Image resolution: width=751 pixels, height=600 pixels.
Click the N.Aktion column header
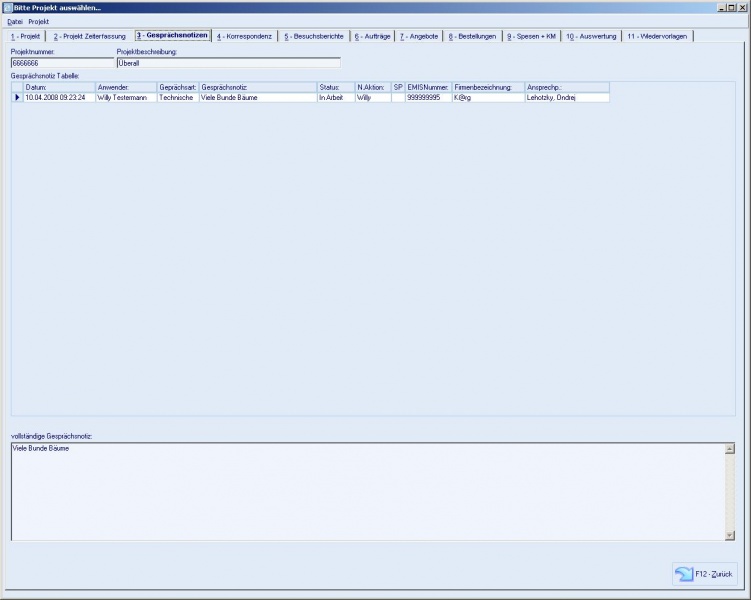point(373,87)
